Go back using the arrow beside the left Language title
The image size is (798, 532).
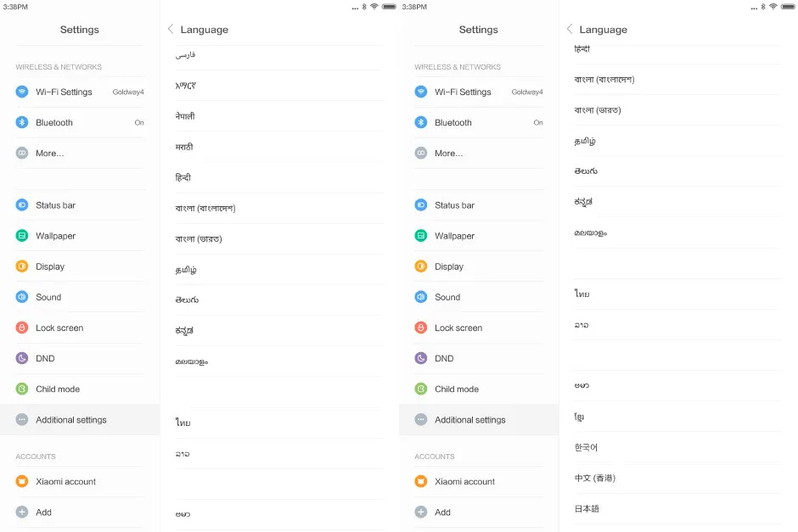[171, 29]
